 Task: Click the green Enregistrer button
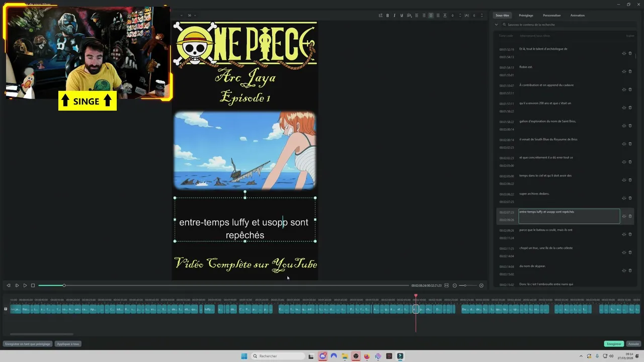[x=614, y=344]
